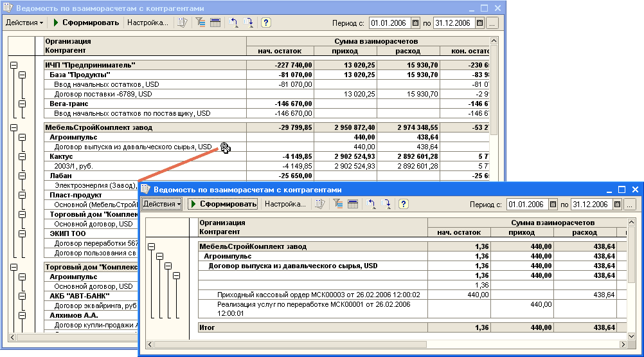The image size is (644, 357).
Task: Collapse top-level МебельСтройКомплект завод node in front window
Action: [x=152, y=246]
